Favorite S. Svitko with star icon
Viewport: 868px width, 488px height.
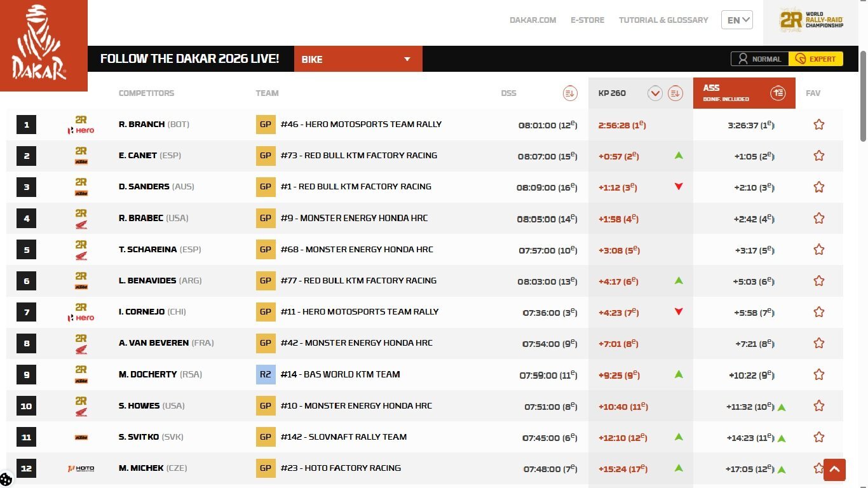[x=819, y=437]
